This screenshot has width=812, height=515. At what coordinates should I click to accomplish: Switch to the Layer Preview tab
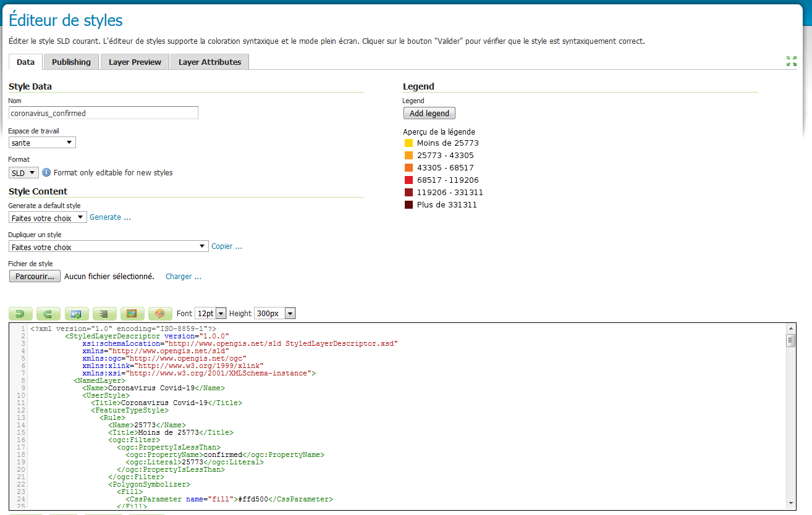tap(135, 62)
